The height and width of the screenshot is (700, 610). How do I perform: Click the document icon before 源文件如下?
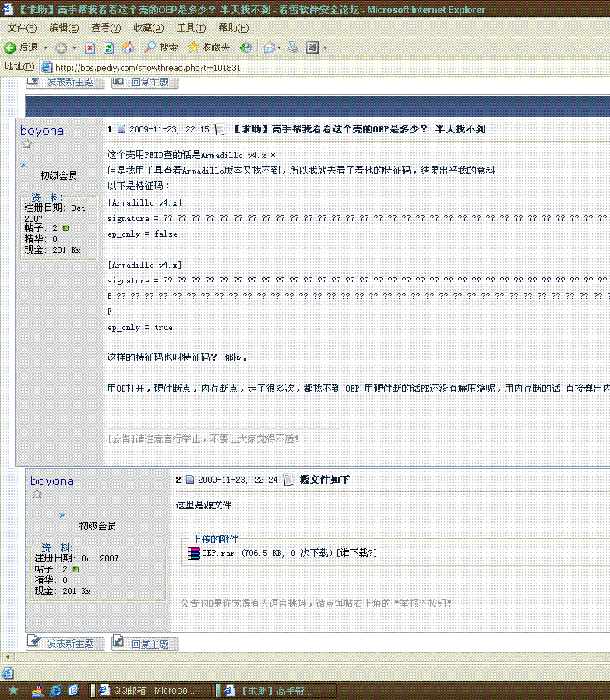[288, 480]
